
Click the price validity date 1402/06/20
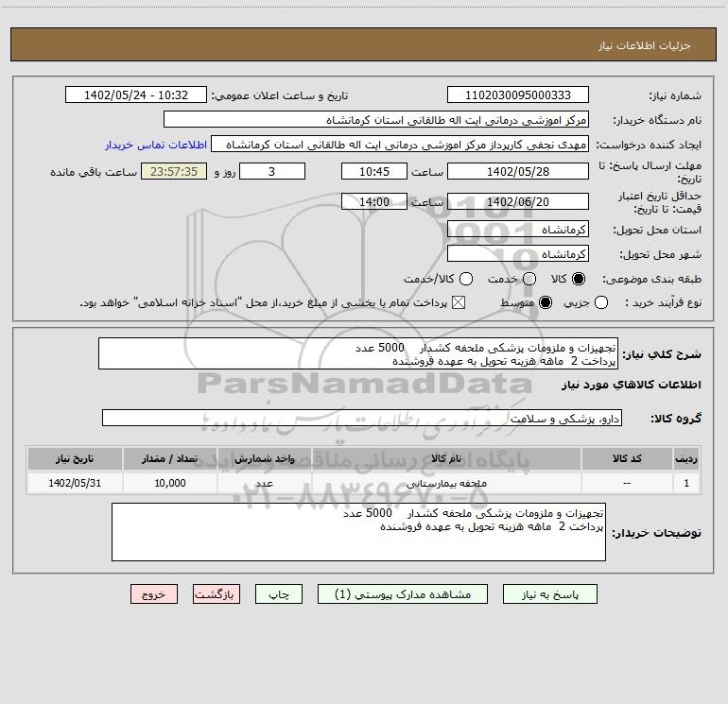[518, 201]
